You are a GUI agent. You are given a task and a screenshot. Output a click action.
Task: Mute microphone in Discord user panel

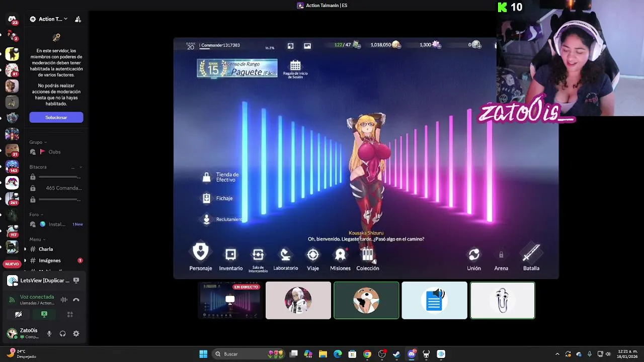(49, 333)
